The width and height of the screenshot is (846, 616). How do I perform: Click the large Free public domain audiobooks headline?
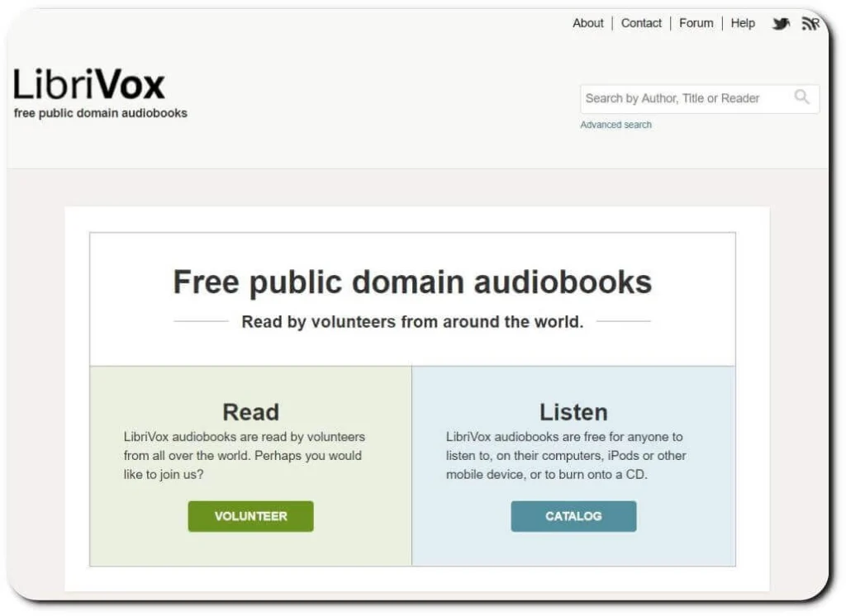coord(412,282)
